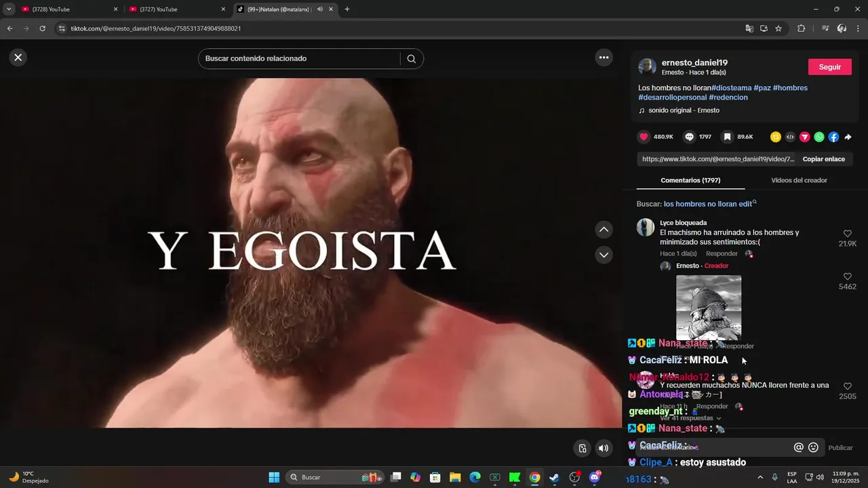Open the Chrome three-dot menu

coord(859,28)
